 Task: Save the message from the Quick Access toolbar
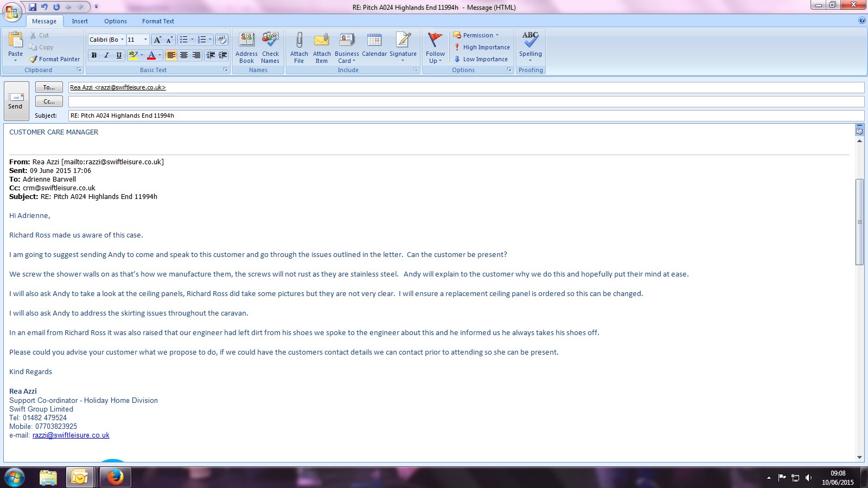tap(33, 7)
